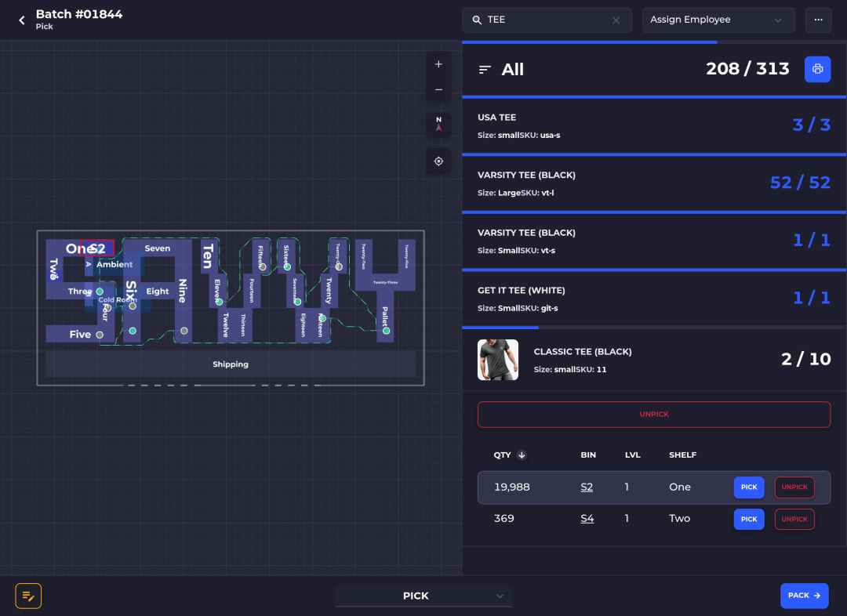Select the USA TEE small item row
This screenshot has width=847, height=616.
pyautogui.click(x=653, y=125)
